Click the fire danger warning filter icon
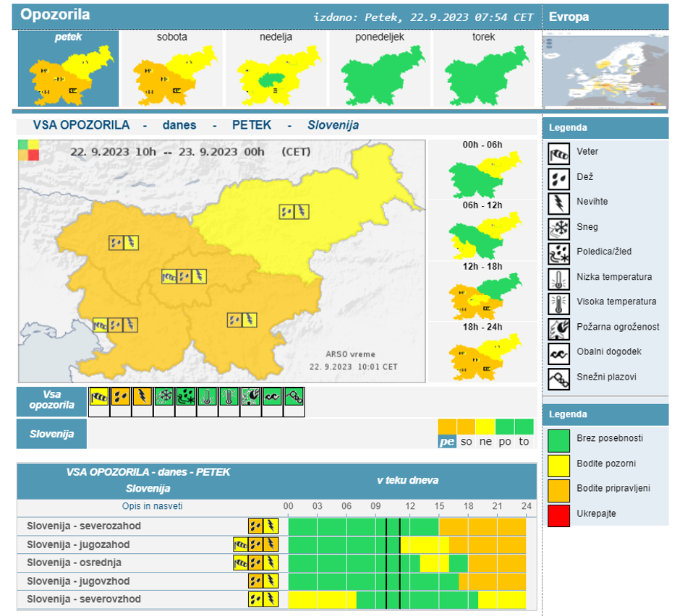Screen dimensions: 680x616 [x=251, y=397]
